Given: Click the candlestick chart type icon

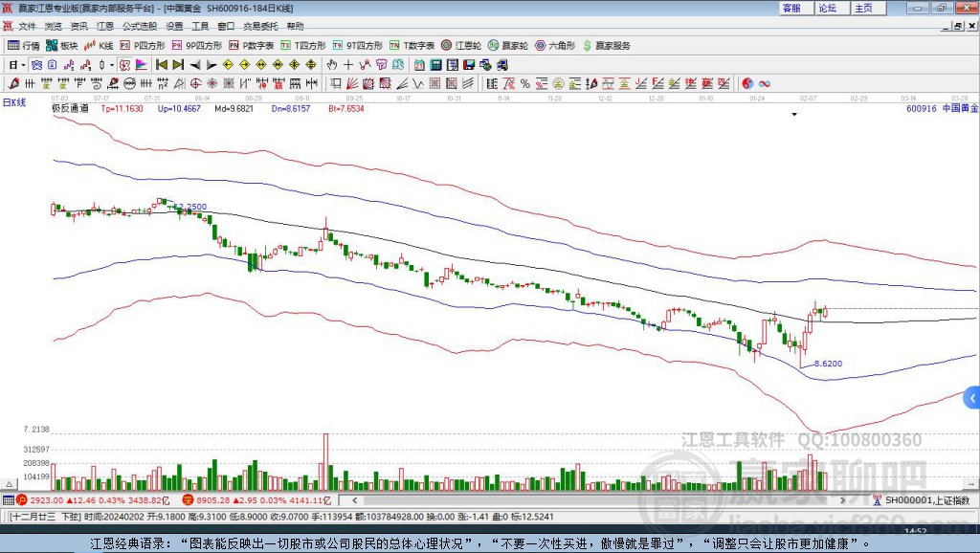Looking at the screenshot, I should click(101, 65).
